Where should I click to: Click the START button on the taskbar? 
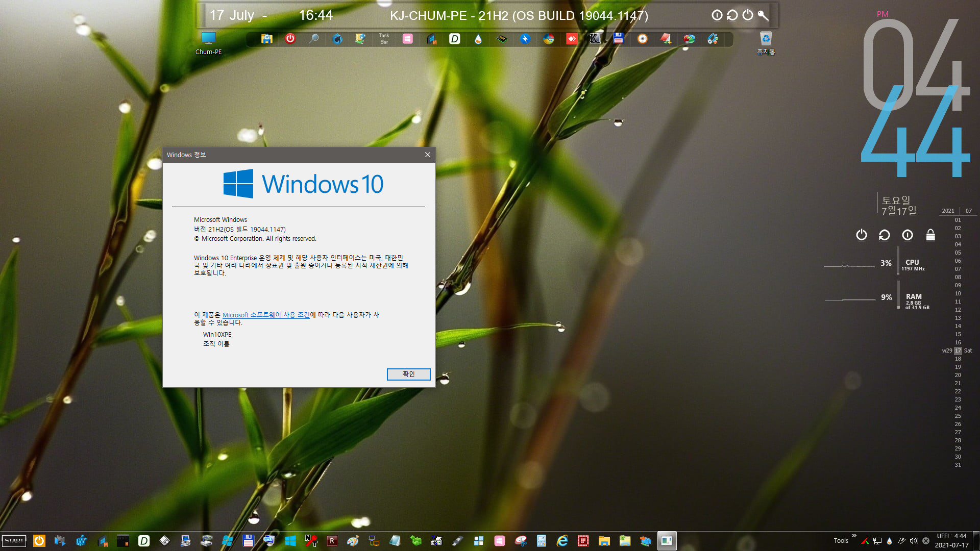coord(14,541)
